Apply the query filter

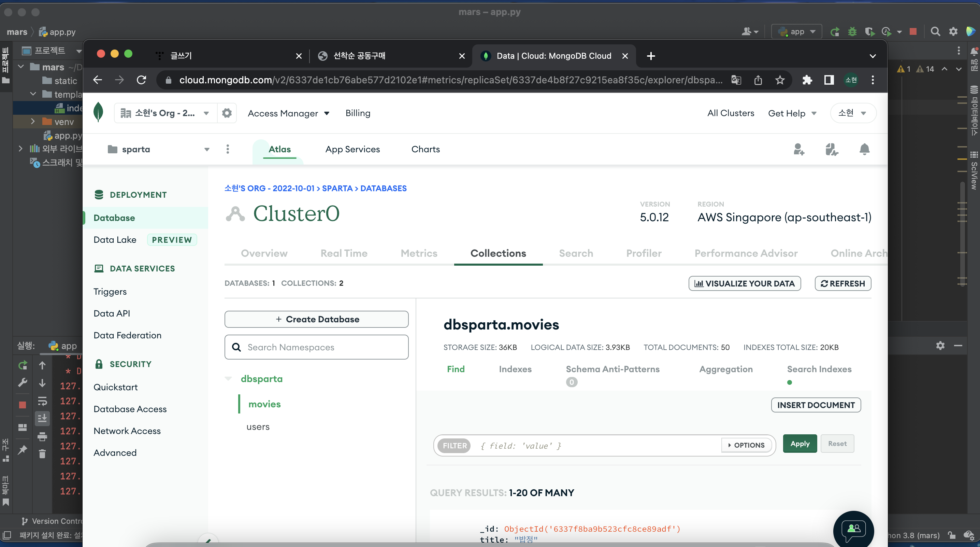800,444
